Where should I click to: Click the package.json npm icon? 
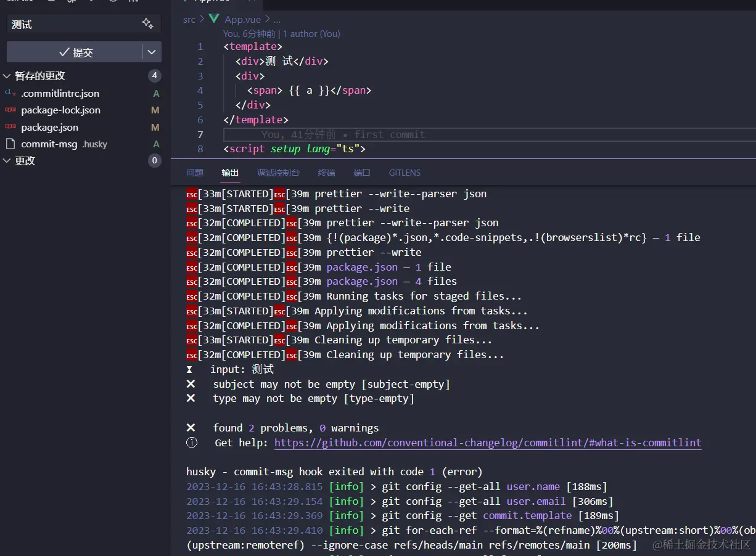[x=10, y=127]
